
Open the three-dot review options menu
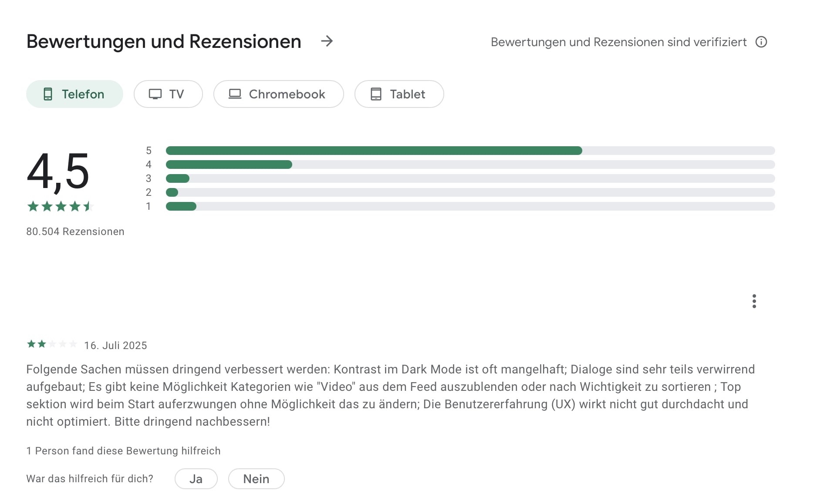click(x=754, y=301)
